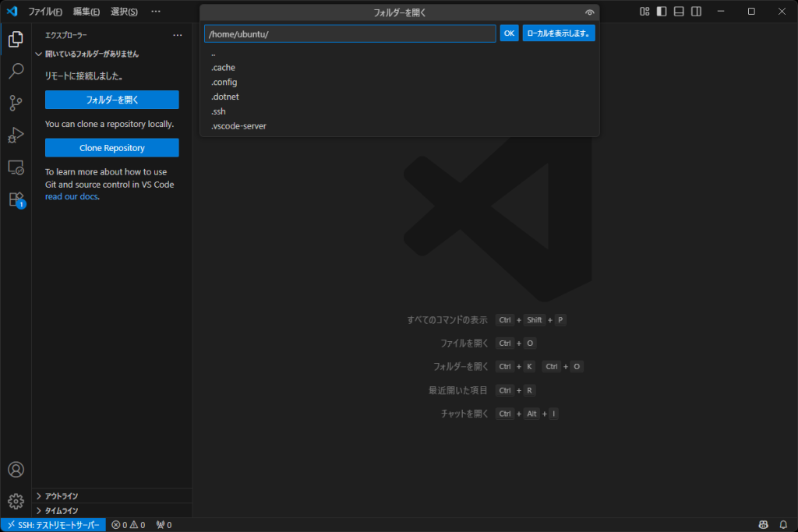Open the Explorer view in activity bar
Image resolution: width=798 pixels, height=532 pixels.
coord(16,39)
